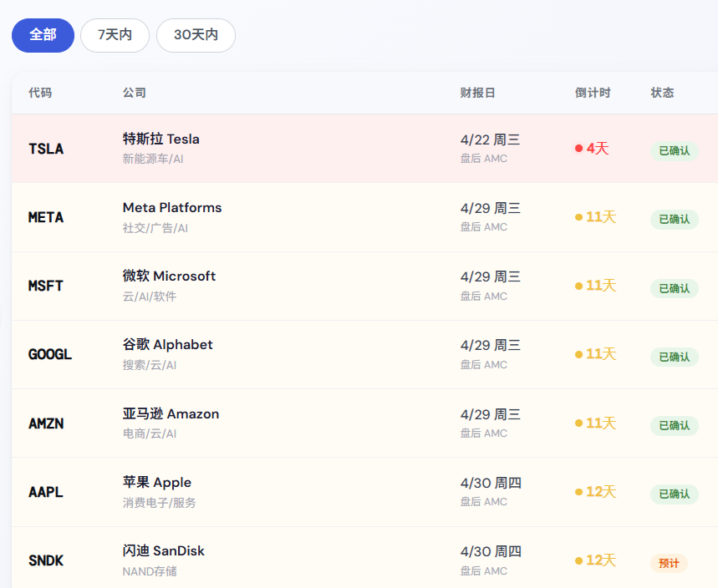This screenshot has height=588, width=718.
Task: Select the 全部 filter tab
Action: tap(43, 35)
